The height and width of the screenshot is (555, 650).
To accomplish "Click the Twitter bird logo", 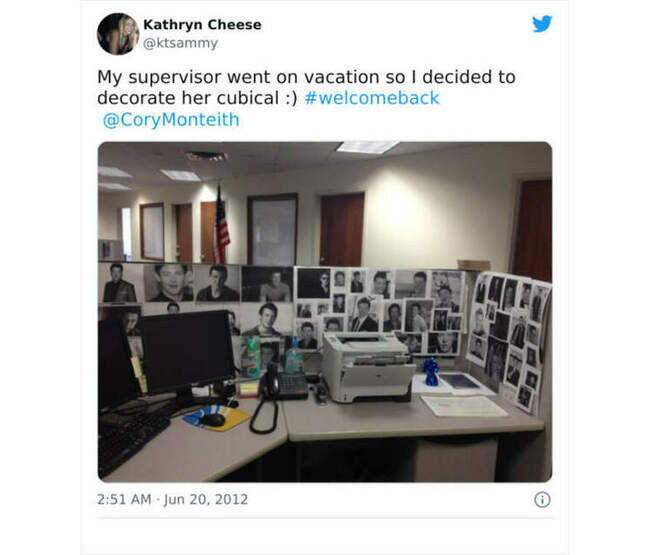I will click(x=542, y=24).
